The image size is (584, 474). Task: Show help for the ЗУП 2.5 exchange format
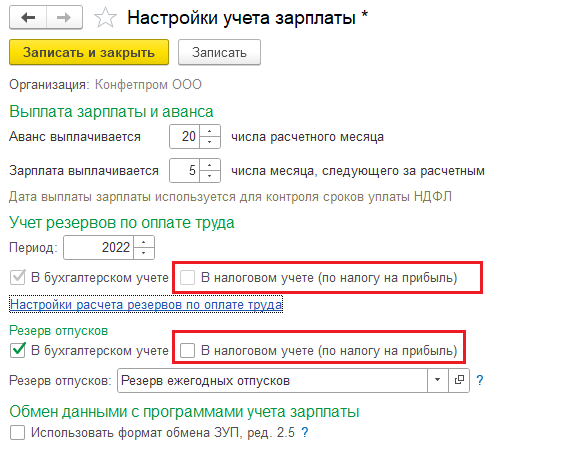coord(305,432)
